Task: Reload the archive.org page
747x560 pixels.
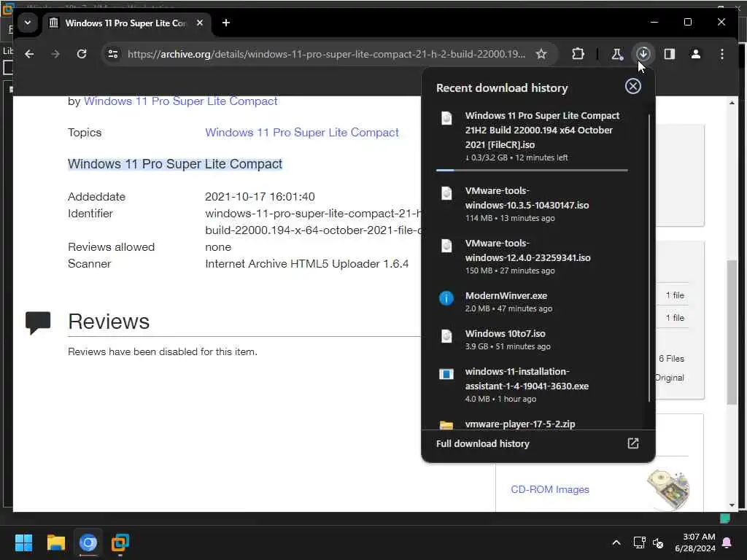Action: pos(82,54)
